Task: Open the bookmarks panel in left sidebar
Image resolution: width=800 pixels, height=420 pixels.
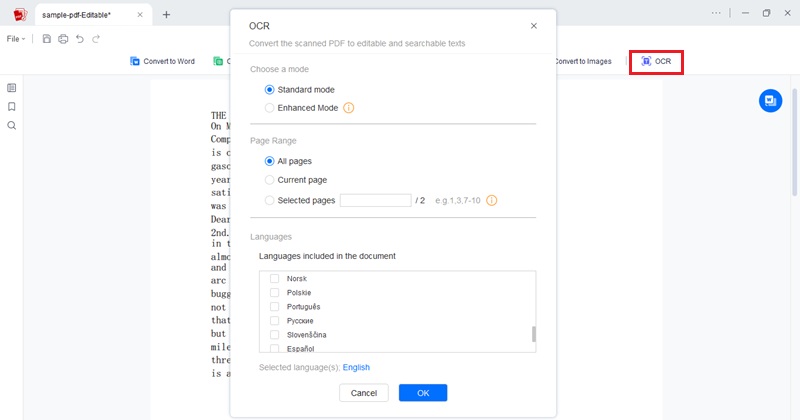Action: click(x=12, y=107)
